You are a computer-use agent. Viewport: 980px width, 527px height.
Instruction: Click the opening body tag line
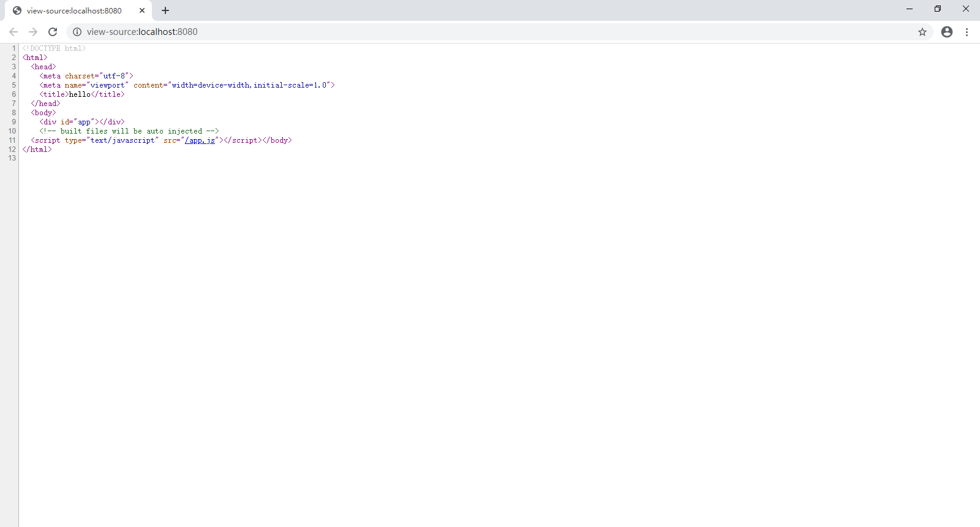(43, 113)
